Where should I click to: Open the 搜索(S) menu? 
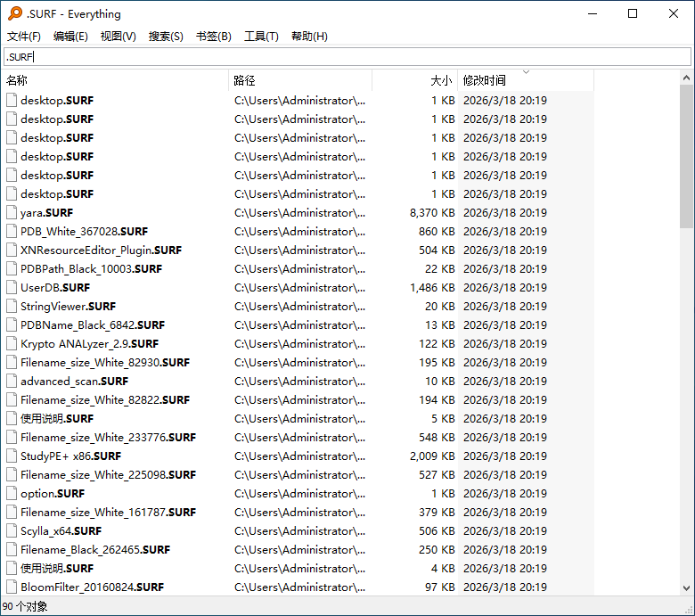[166, 37]
